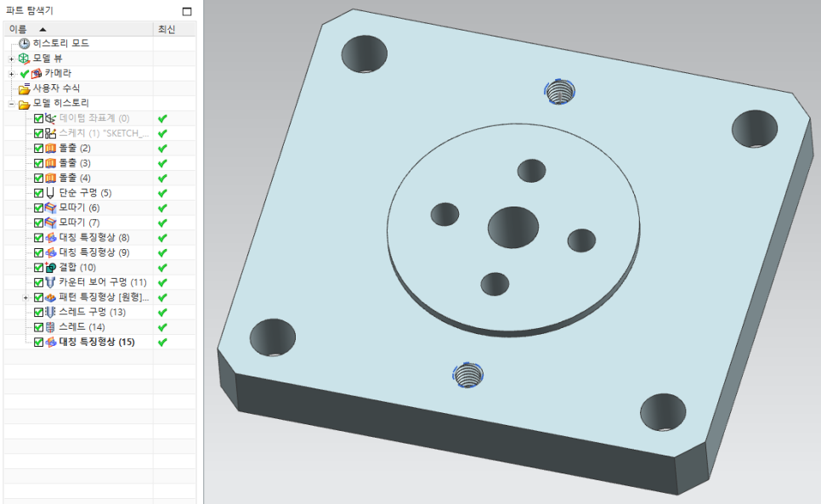Click the mirror feature icon for 대칭 특징형상 (9)

(50, 252)
